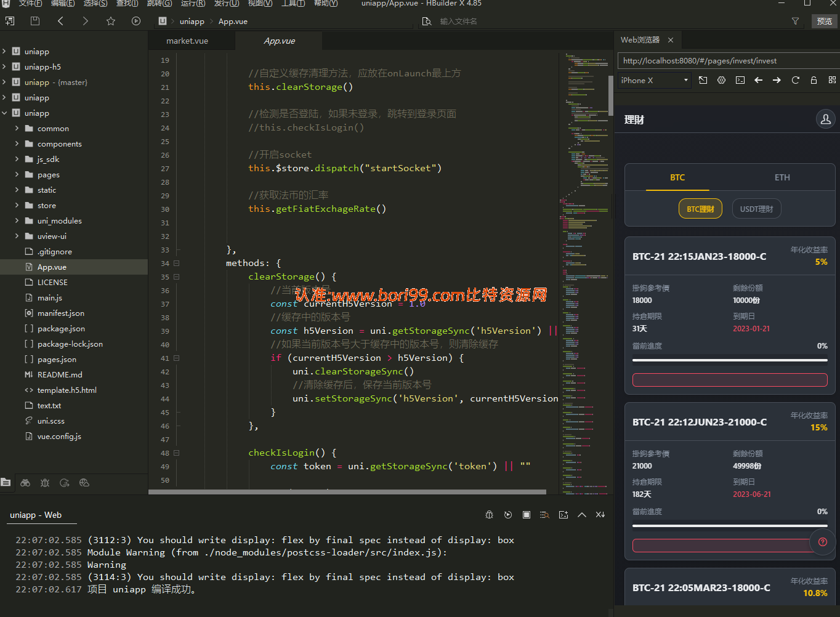Screen dimensions: 840x617
Task: Open the 编辑(E) menu
Action: (62, 3)
